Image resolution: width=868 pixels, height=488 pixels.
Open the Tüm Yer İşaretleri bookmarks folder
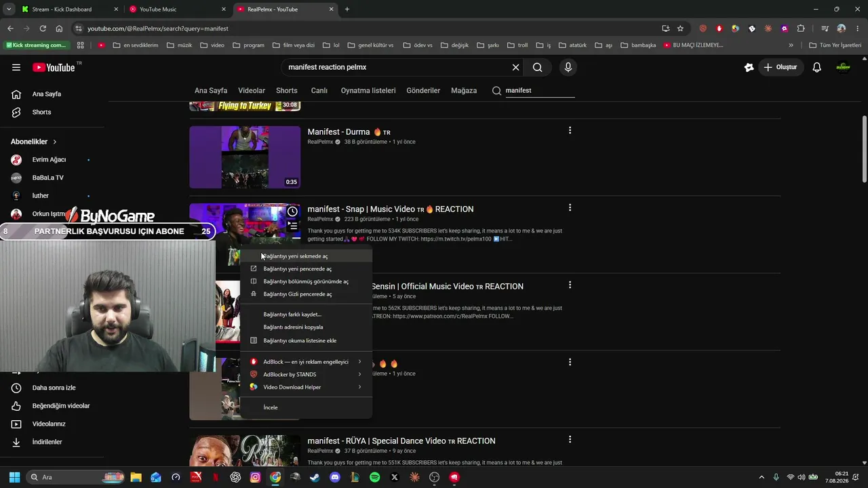835,45
